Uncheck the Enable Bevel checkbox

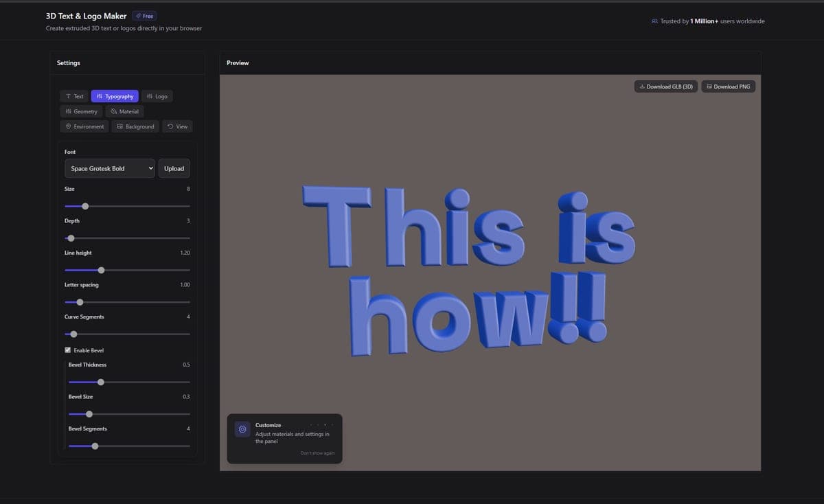pos(68,350)
